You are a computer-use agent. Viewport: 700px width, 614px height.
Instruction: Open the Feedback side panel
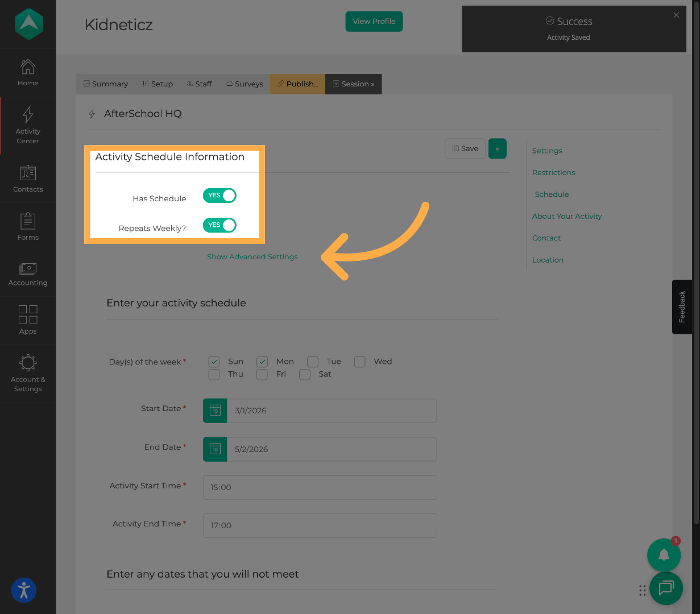point(682,307)
